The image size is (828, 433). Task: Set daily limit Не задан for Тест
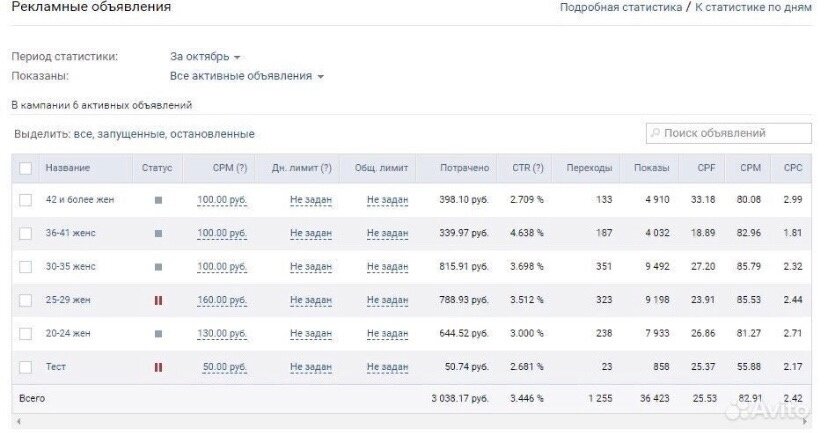tap(311, 366)
